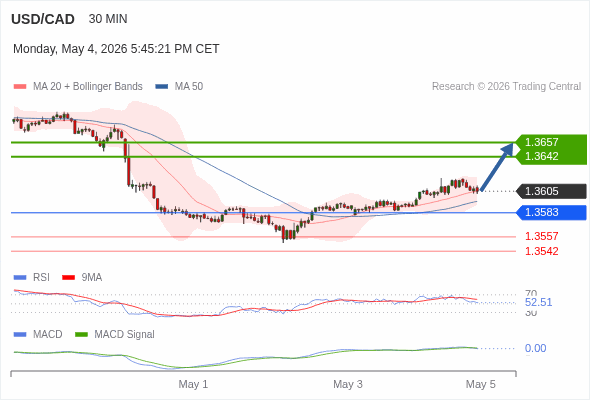The height and width of the screenshot is (400, 590).
Task: Click the MA 20 + Bollinger Bands legend label
Action: pyautogui.click(x=88, y=87)
